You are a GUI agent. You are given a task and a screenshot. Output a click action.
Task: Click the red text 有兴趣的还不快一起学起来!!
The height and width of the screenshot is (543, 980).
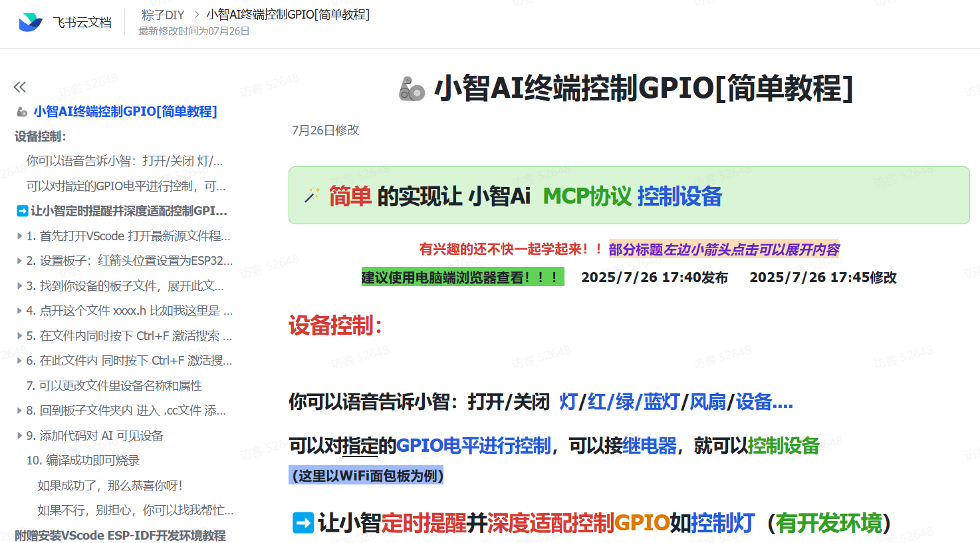(511, 250)
